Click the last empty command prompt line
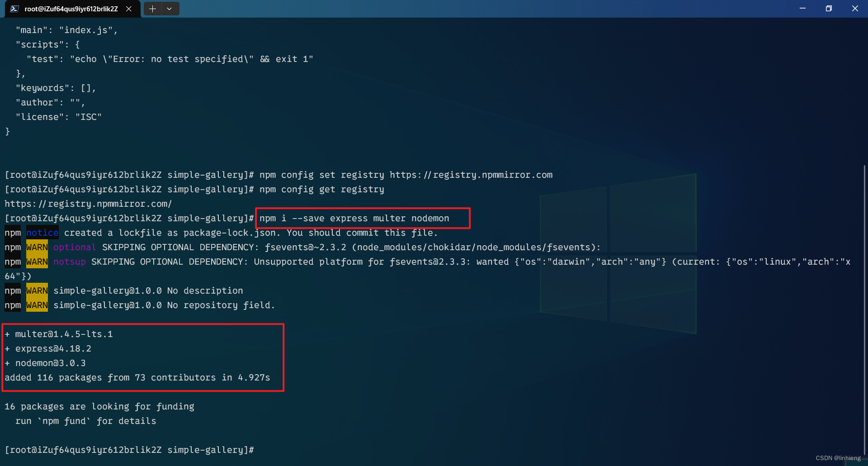Image resolution: width=868 pixels, height=466 pixels. pyautogui.click(x=129, y=450)
